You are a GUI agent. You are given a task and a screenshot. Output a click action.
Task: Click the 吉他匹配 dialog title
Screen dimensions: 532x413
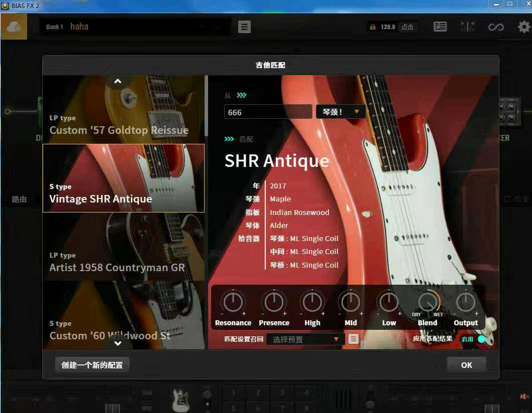(x=270, y=65)
